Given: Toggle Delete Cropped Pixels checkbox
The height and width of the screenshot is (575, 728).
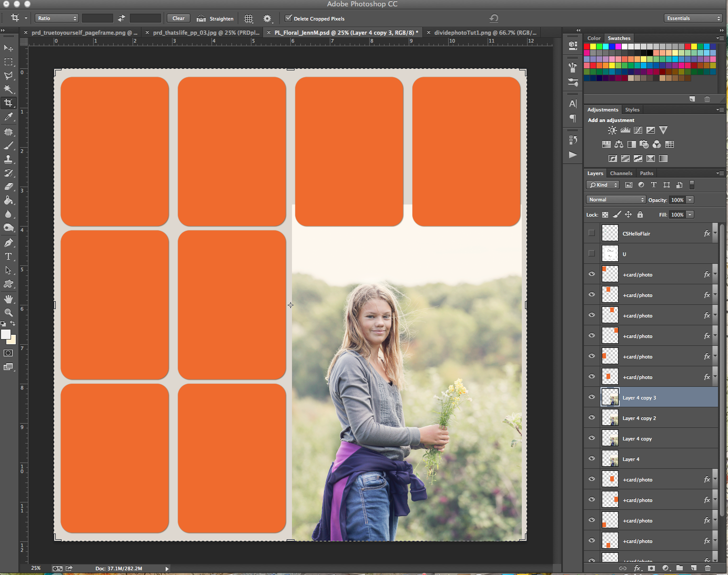Looking at the screenshot, I should 288,18.
